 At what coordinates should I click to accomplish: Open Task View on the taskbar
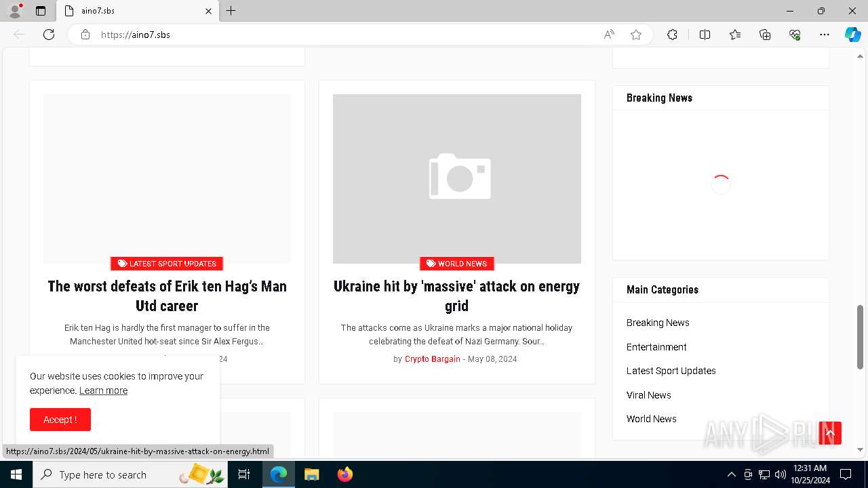pos(244,474)
